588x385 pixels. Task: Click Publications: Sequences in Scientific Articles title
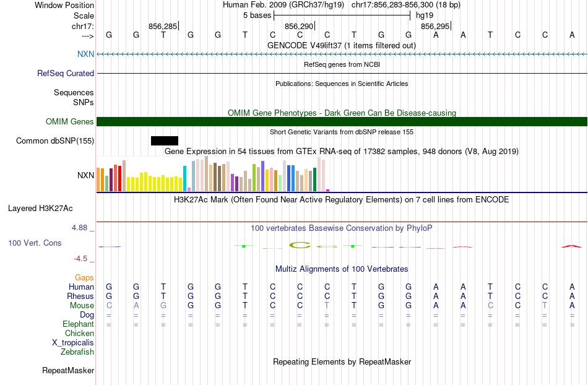(x=342, y=84)
